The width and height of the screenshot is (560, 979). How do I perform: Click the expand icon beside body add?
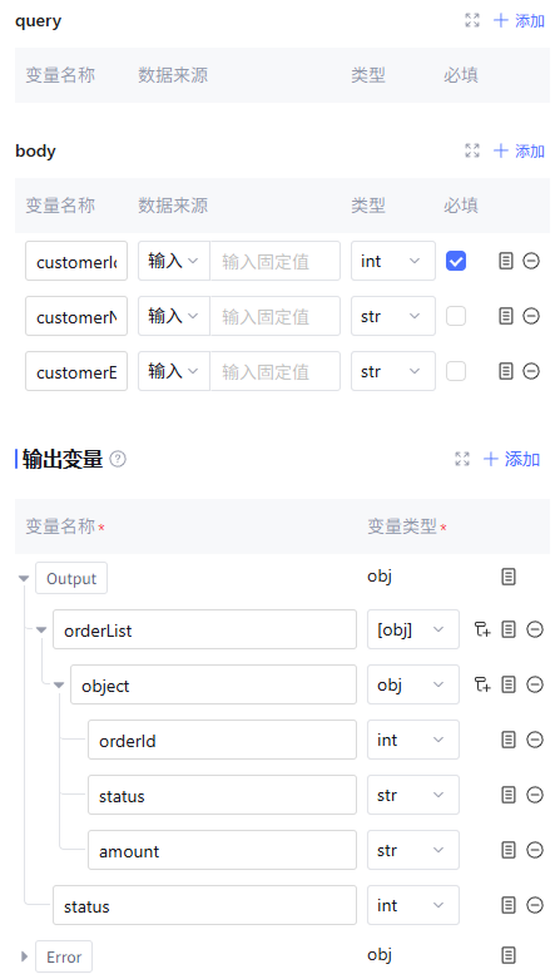(472, 151)
